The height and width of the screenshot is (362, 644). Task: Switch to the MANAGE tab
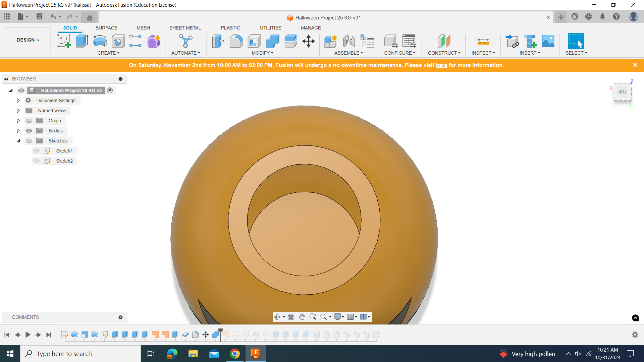[x=311, y=28]
